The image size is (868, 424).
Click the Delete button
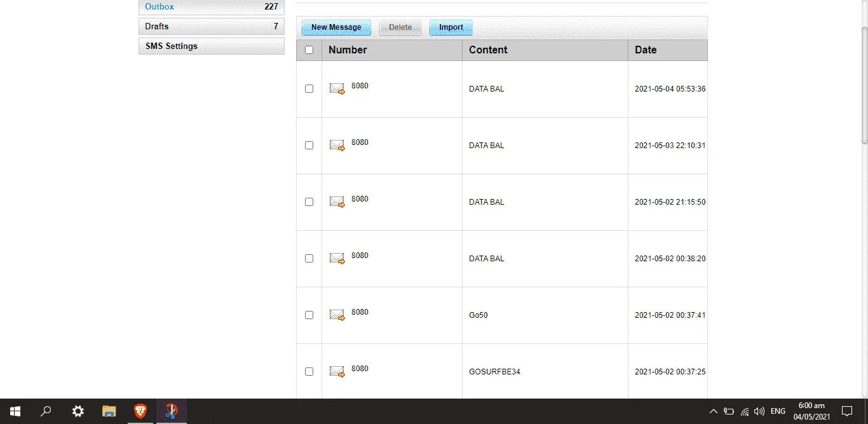pyautogui.click(x=400, y=27)
